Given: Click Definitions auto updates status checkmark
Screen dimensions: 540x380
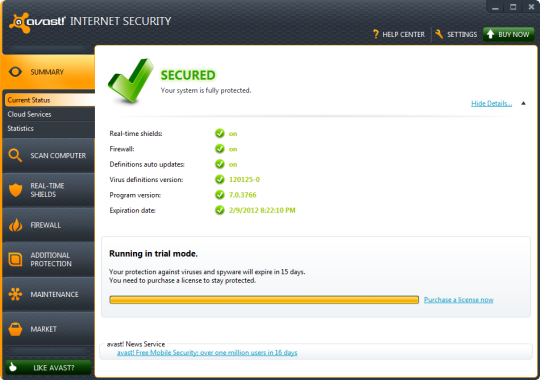Looking at the screenshot, I should 220,164.
